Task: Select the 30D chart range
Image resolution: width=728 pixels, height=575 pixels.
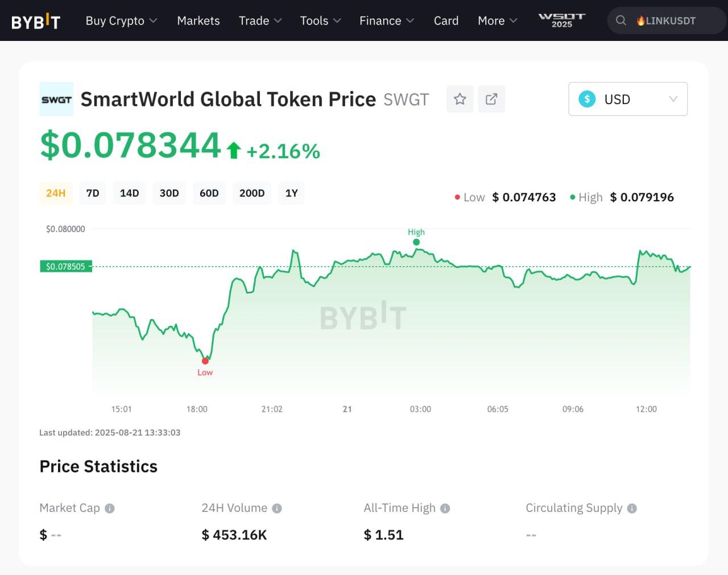Action: coord(169,193)
